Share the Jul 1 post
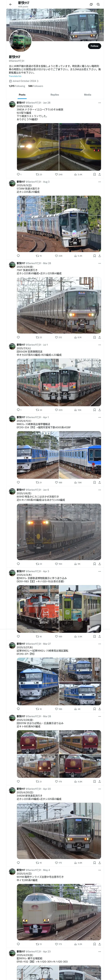The width and height of the screenshot is (110, 980). click(x=100, y=410)
